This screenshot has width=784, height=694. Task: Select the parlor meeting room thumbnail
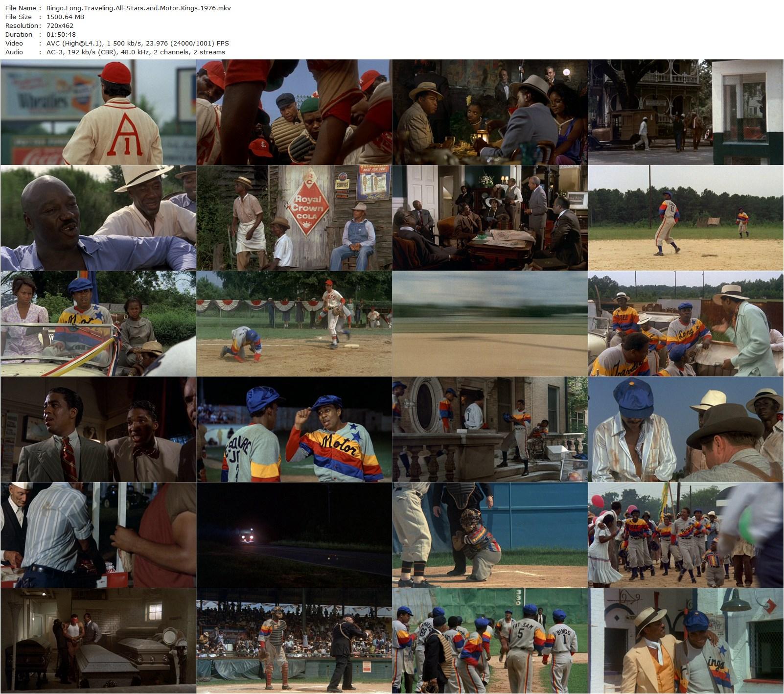pyautogui.click(x=489, y=218)
